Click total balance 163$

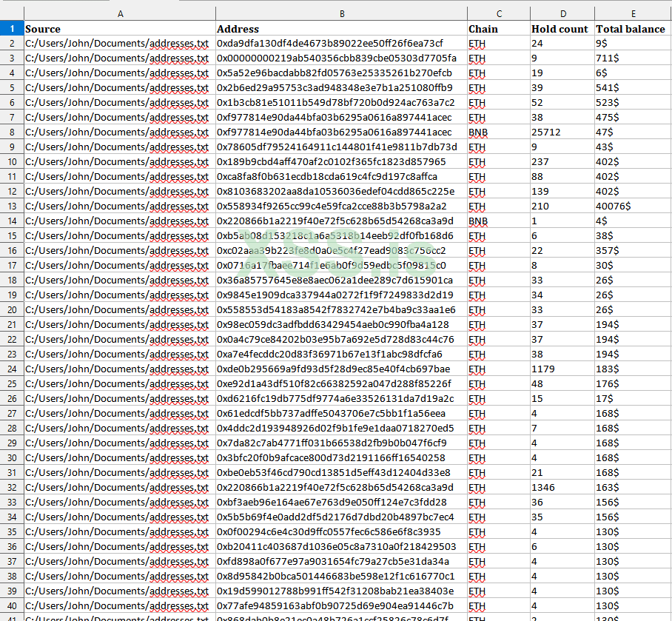(x=633, y=487)
